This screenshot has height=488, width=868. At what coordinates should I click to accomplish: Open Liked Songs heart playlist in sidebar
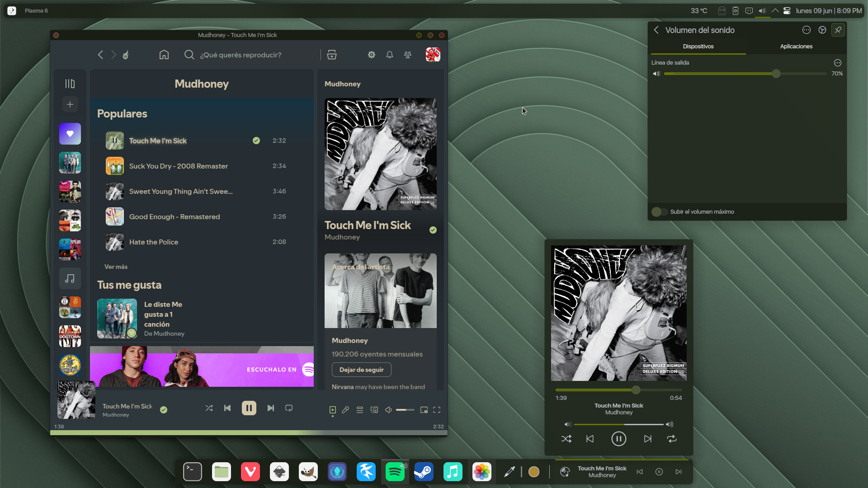[70, 134]
